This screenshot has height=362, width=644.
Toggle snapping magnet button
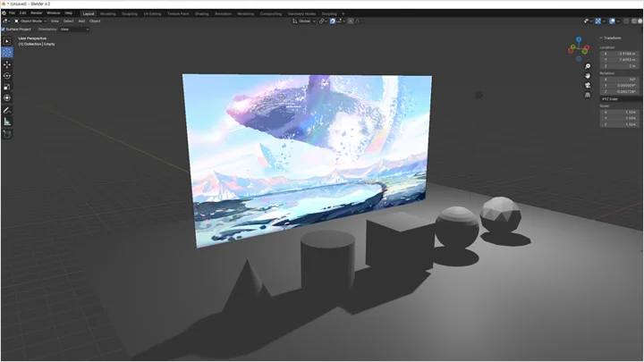point(333,21)
